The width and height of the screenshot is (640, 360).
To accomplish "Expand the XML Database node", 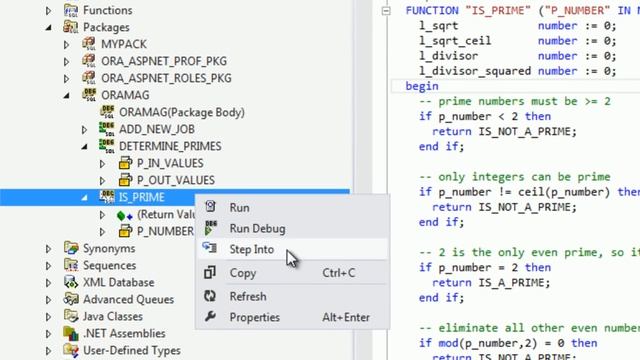I will [48, 283].
